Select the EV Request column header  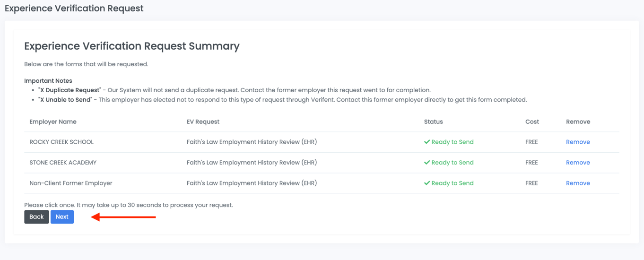pyautogui.click(x=203, y=121)
